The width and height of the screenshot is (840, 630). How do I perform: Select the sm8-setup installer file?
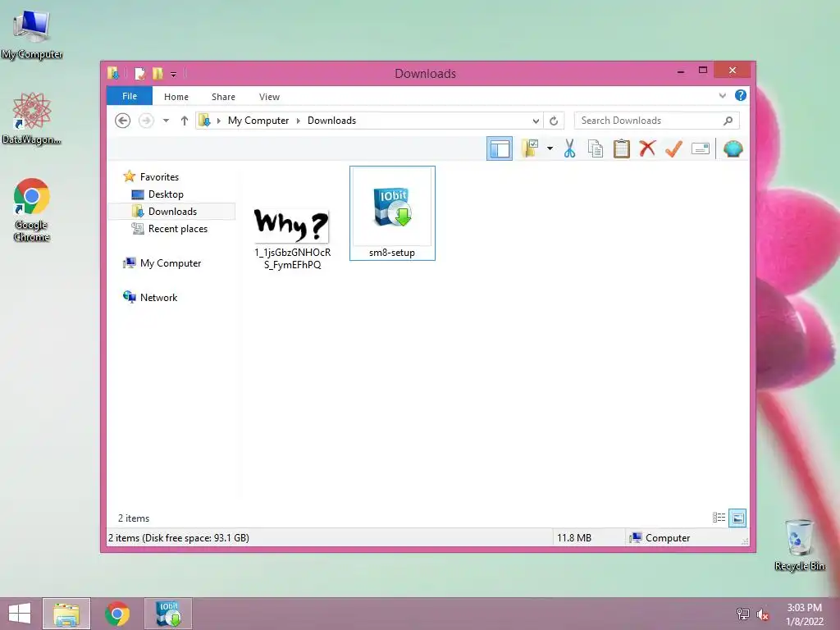click(x=392, y=213)
